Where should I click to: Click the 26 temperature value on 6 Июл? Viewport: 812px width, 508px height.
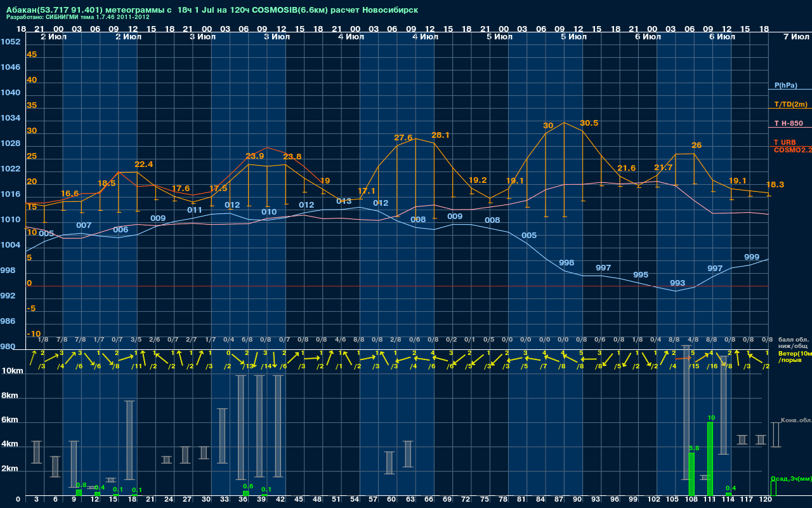(x=697, y=145)
